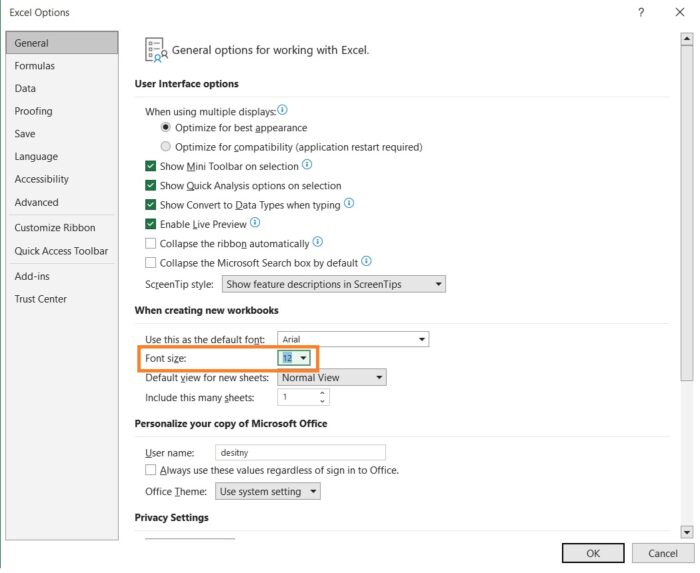Screen dimensions: 700x573
Task: Decrease the number of sheets with down arrow
Action: (322, 401)
